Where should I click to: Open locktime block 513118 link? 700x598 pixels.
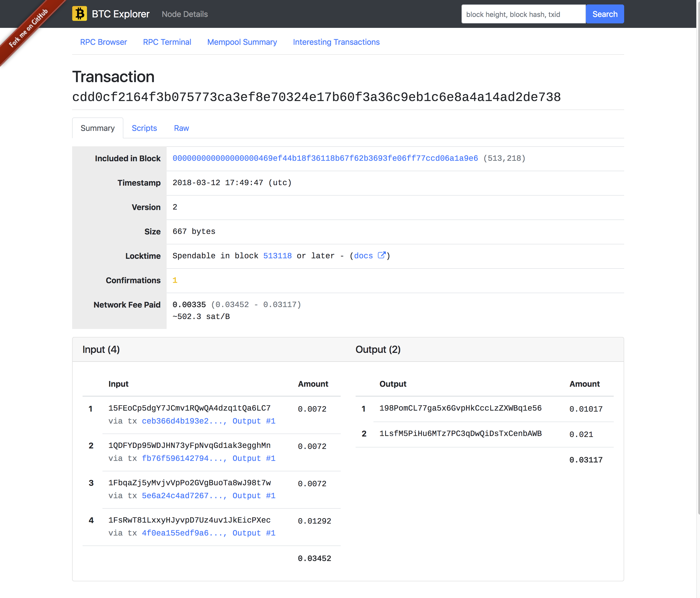click(277, 256)
